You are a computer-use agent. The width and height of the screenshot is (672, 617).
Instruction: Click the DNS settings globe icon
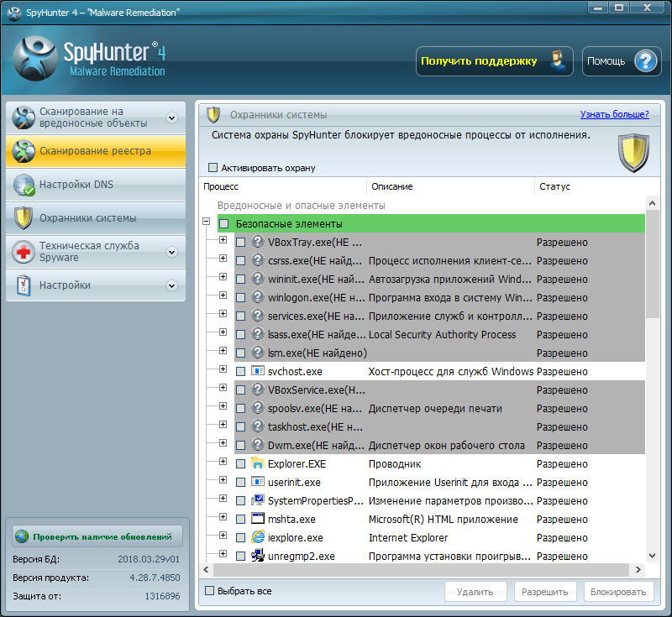(24, 185)
